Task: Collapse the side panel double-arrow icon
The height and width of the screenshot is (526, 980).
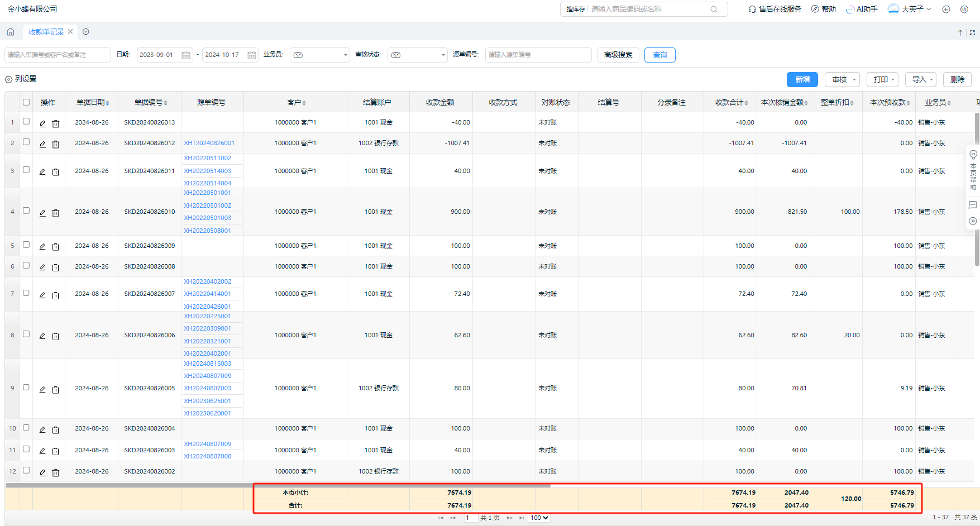Action: (973, 221)
